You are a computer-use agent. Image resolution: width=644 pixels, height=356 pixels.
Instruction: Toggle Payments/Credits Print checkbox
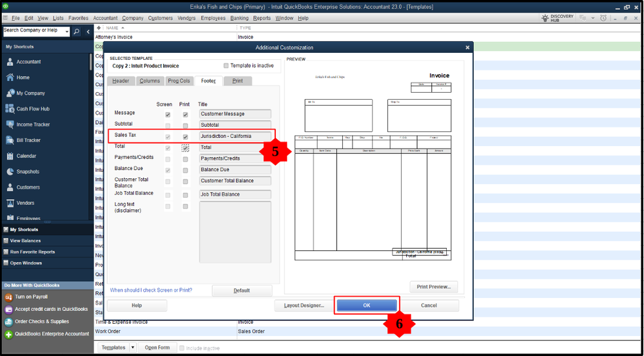185,159
